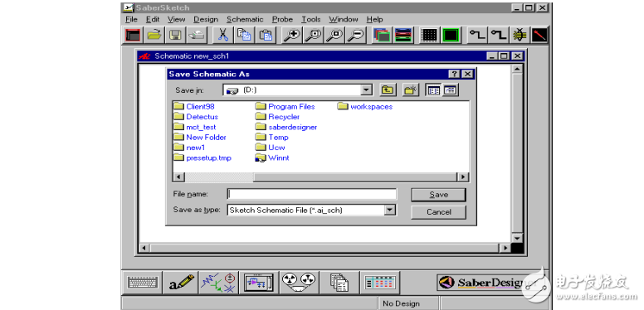644x310 pixels.
Task: Select the presetup.tmp folder
Action: point(202,157)
